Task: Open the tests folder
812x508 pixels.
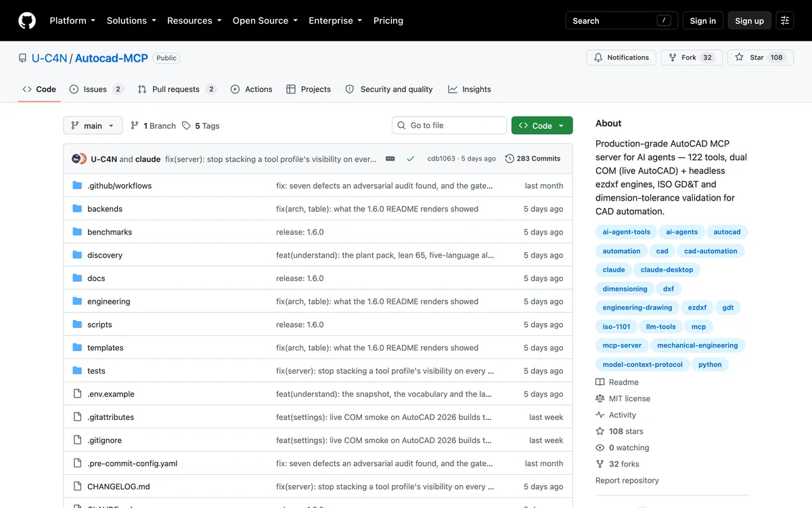Action: coord(96,371)
